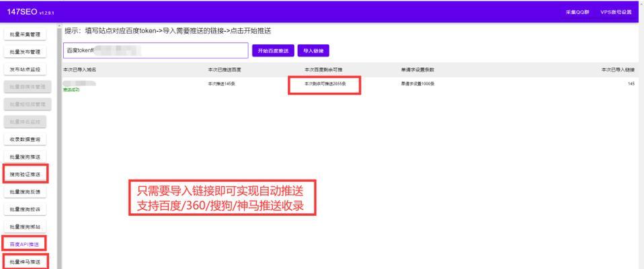This screenshot has width=644, height=269.
Task: Click the third greyed-out sidebar button
Action: click(x=25, y=122)
